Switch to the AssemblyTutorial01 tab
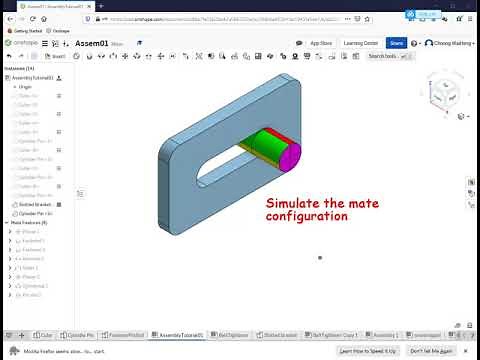This screenshot has width=480, height=360. tap(178, 335)
